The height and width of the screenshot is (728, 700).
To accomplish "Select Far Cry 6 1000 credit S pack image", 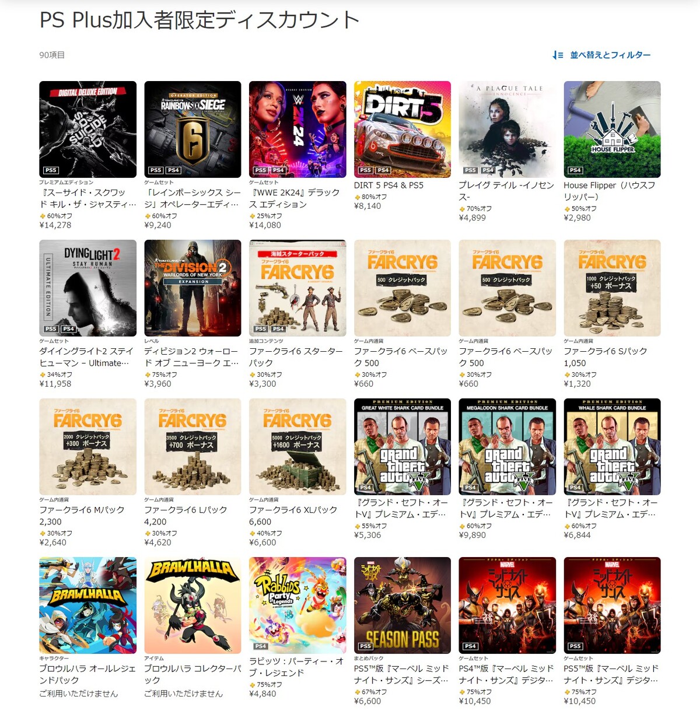I will (x=612, y=288).
